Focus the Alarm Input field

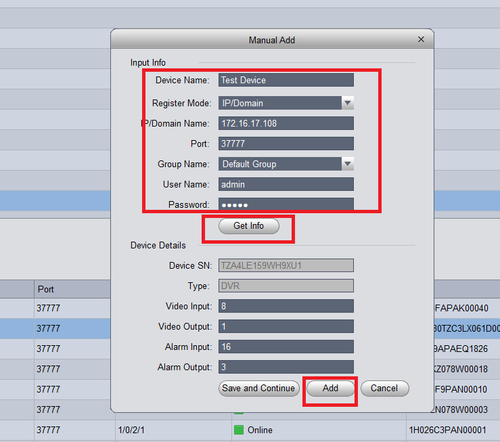coord(286,347)
